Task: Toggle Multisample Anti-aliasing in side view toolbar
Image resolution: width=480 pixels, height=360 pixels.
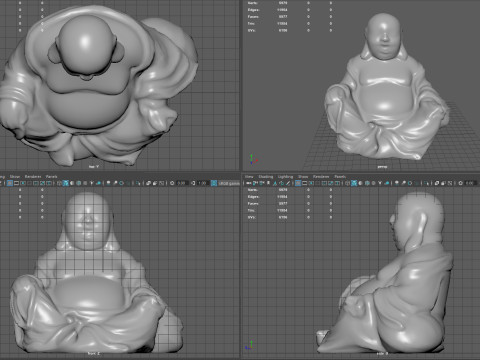Action: click(x=410, y=183)
